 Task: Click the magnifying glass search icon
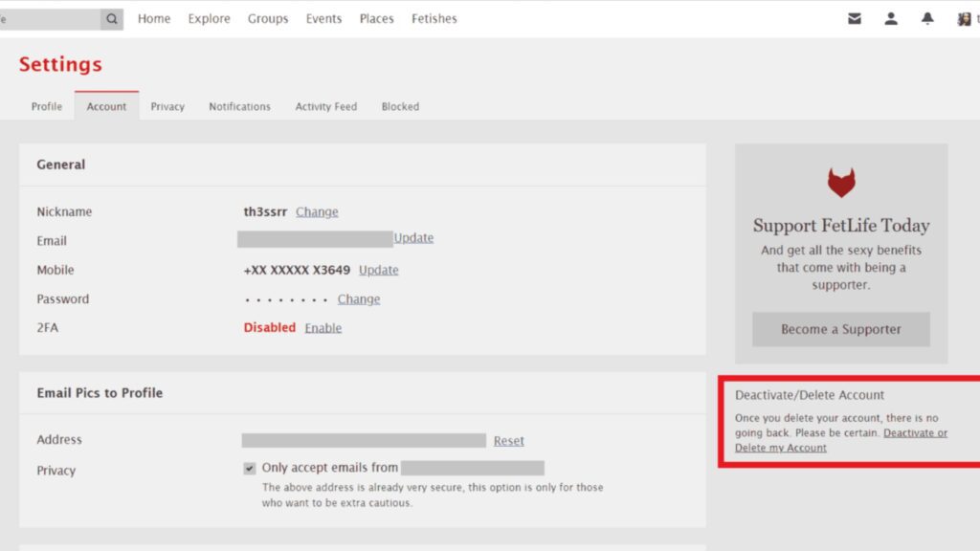pyautogui.click(x=111, y=18)
